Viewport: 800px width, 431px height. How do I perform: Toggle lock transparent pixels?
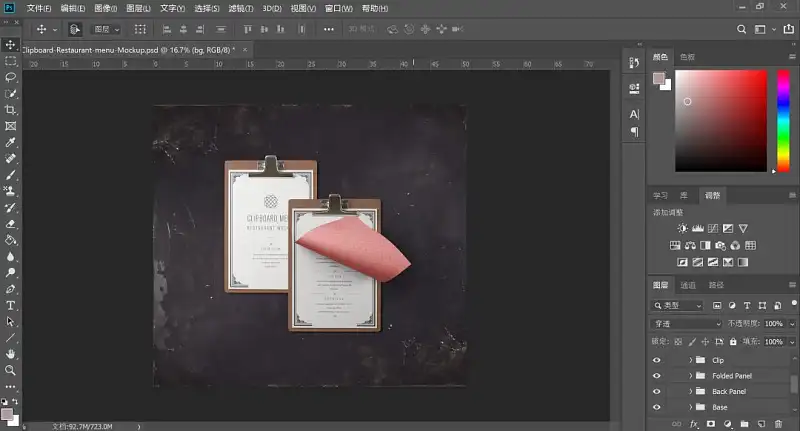click(x=678, y=342)
